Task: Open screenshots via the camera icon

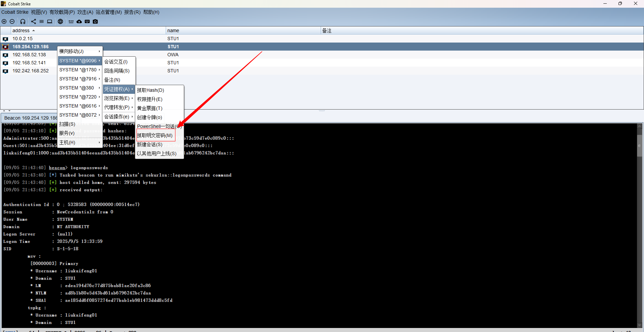Action: pos(95,21)
